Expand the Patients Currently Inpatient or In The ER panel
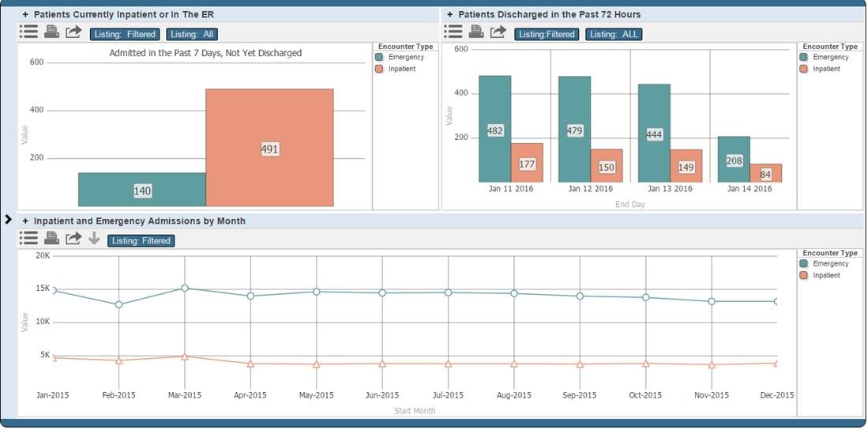Screen dimensions: 868x430 click(25, 14)
